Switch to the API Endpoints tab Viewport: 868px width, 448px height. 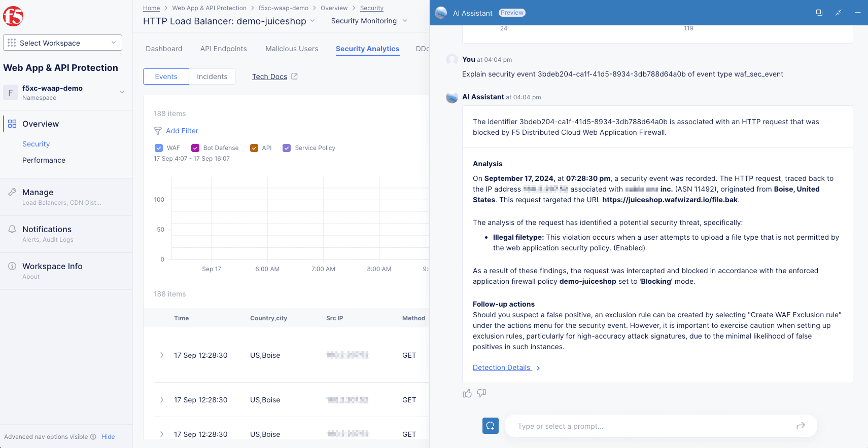[x=224, y=49]
